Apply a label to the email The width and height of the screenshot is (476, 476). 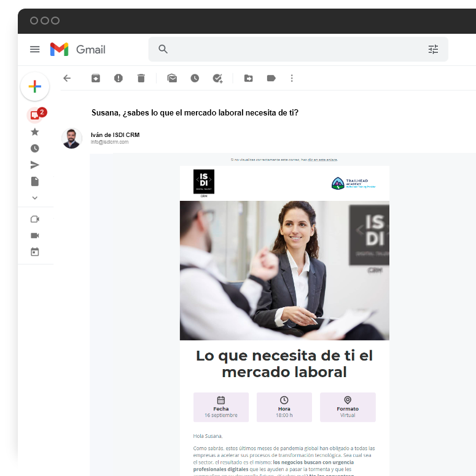271,79
